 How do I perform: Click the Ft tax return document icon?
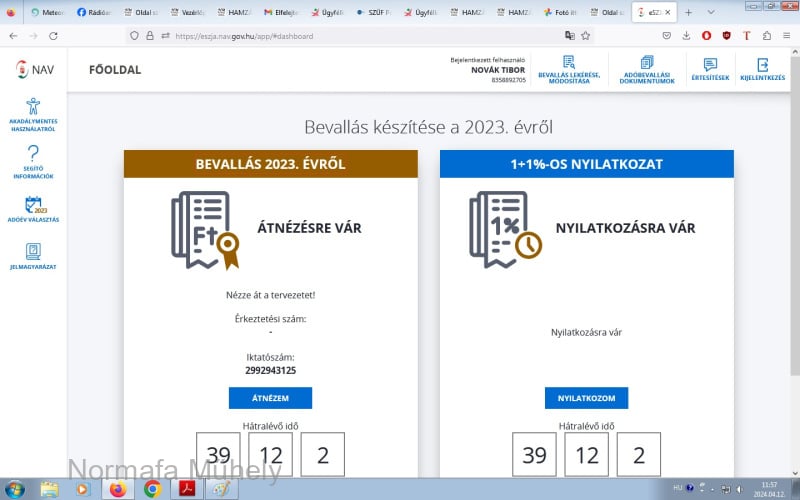point(205,230)
